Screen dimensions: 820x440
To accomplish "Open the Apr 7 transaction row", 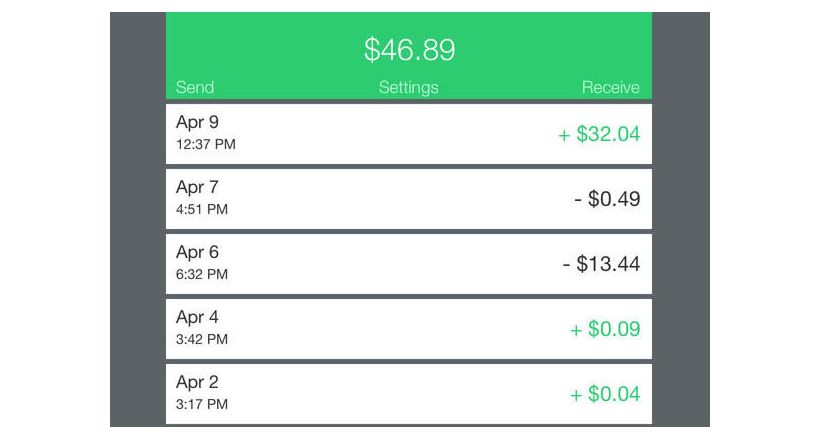I will pyautogui.click(x=408, y=199).
